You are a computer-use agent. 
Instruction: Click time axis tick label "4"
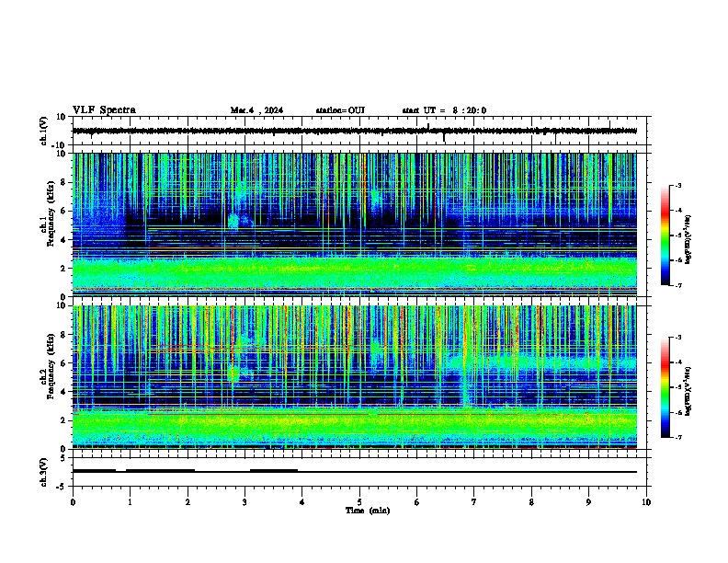click(302, 502)
